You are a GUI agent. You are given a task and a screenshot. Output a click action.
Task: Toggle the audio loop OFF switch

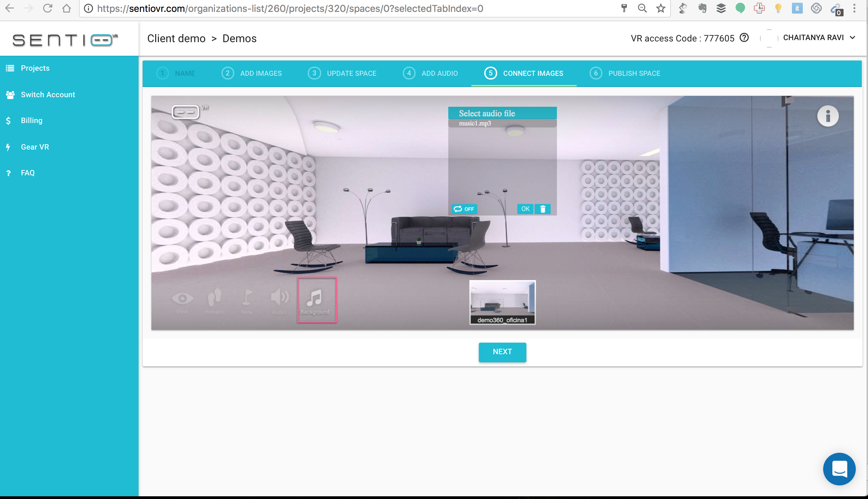pos(464,209)
